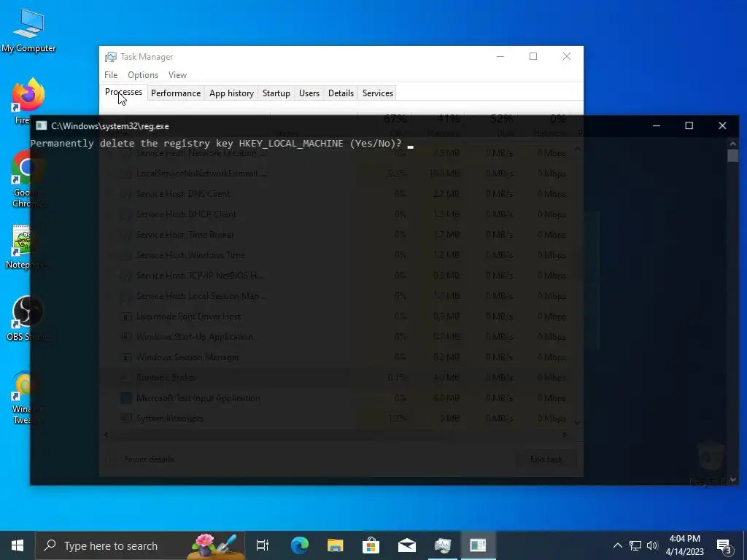Switch to the Performance tab
Image resolution: width=747 pixels, height=560 pixels.
[176, 93]
